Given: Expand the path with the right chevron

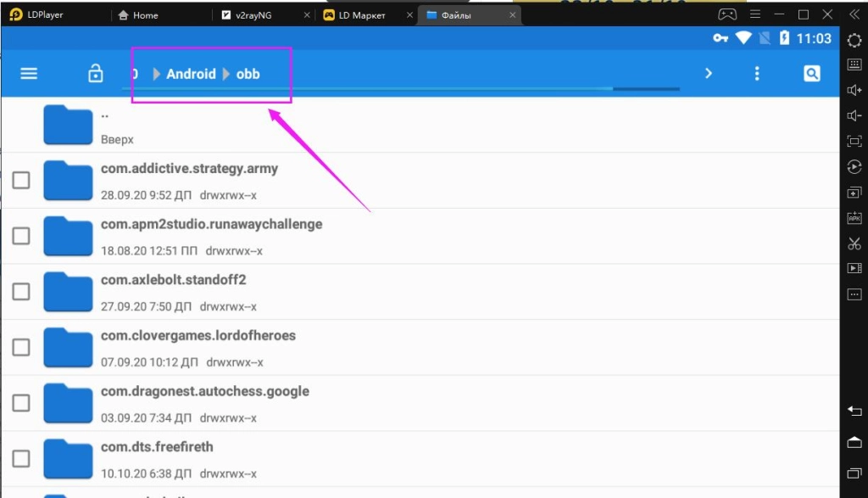Looking at the screenshot, I should 709,74.
